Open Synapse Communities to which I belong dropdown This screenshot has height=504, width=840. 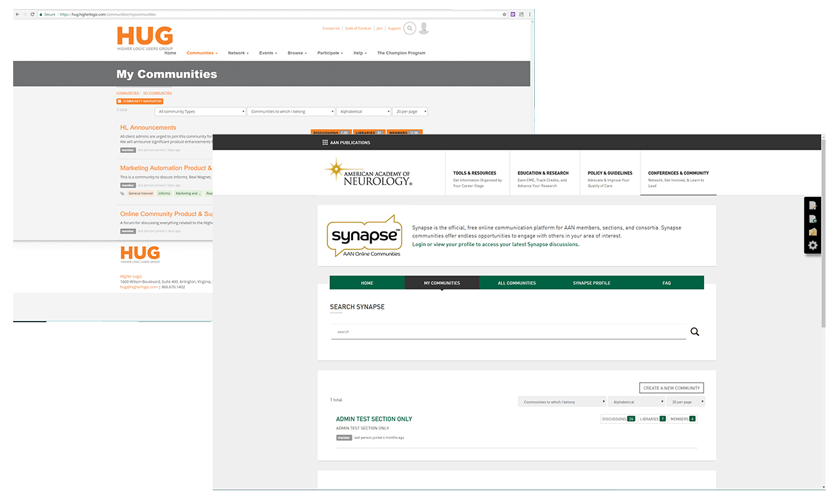click(562, 402)
